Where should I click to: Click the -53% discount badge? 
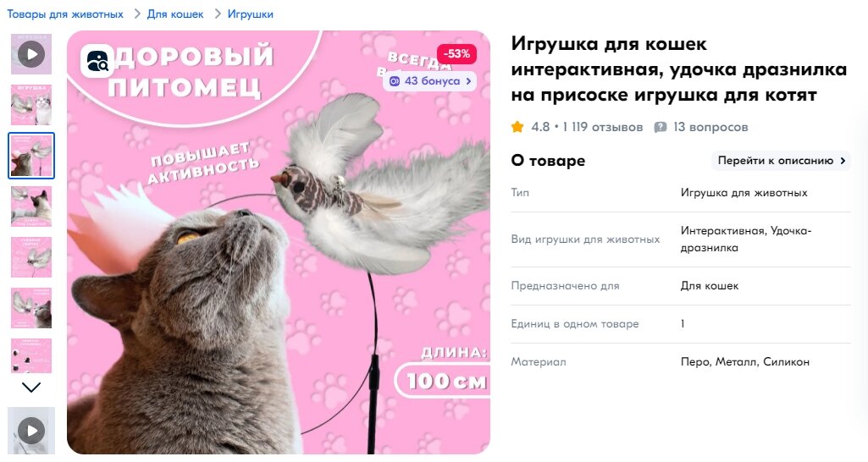click(x=456, y=53)
